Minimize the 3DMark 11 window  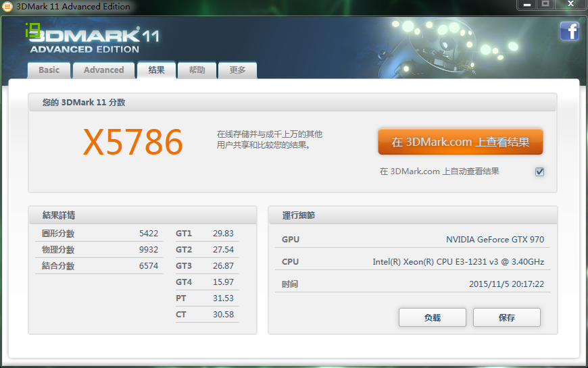[527, 5]
